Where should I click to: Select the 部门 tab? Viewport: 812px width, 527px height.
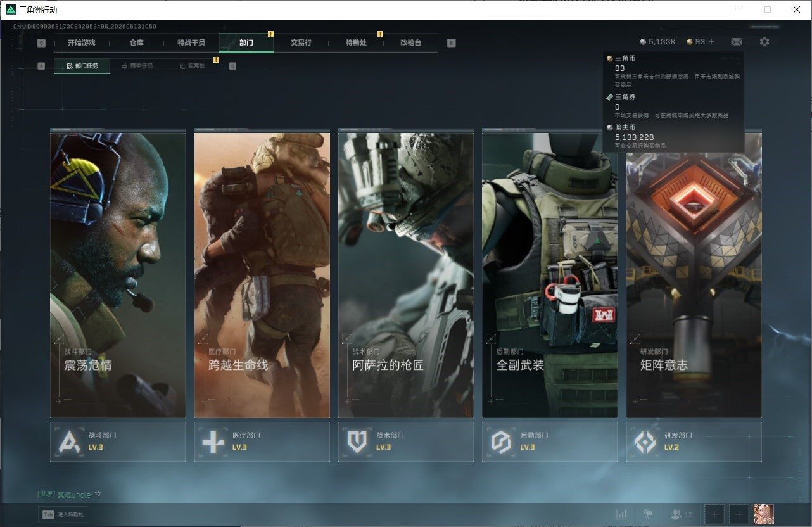246,42
